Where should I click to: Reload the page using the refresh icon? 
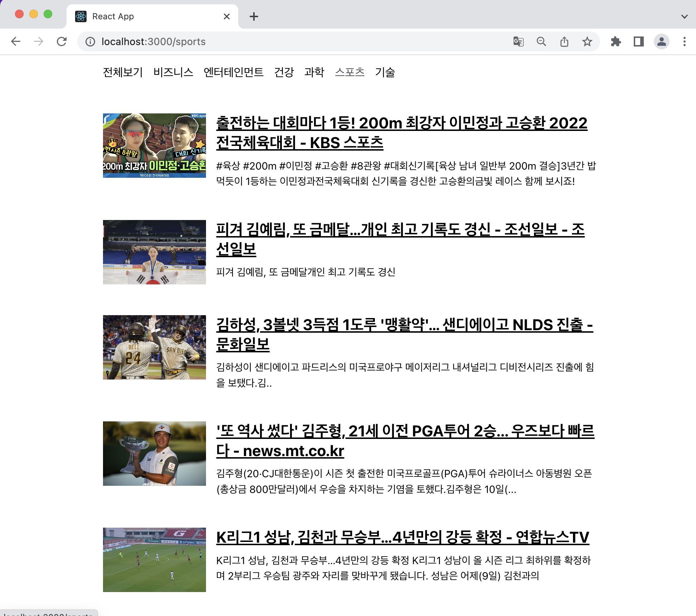(x=62, y=41)
